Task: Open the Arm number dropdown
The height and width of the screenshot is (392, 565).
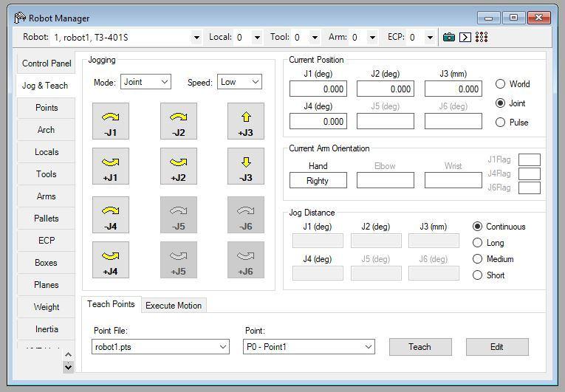Action: click(x=372, y=37)
